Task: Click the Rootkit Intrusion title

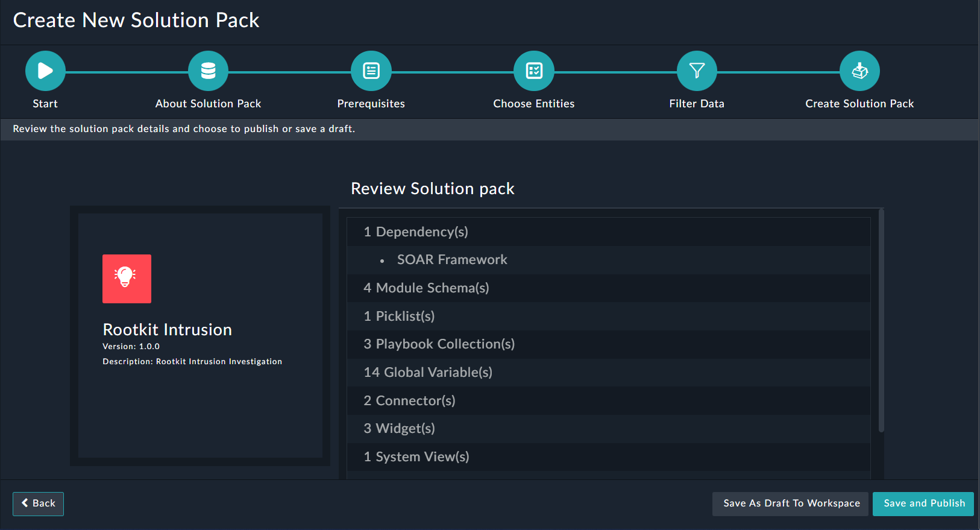Action: pyautogui.click(x=168, y=330)
